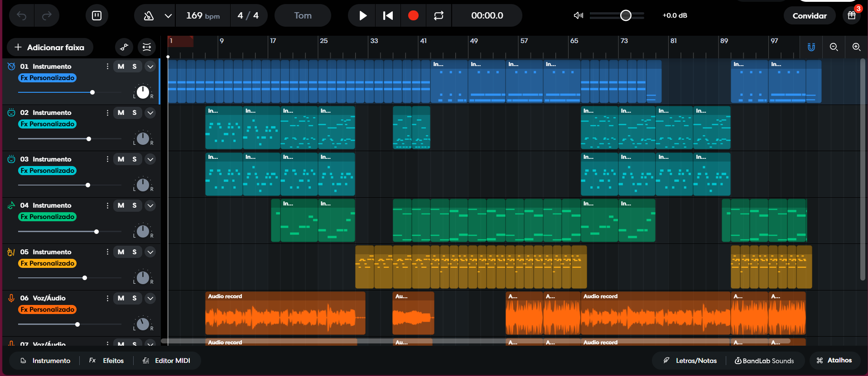
Task: Zoom in on the timeline
Action: [856, 47]
